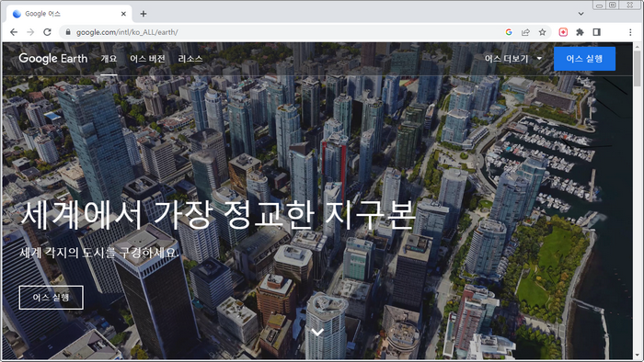Toggle the browser side panel icon
The height and width of the screenshot is (362, 644).
pos(597,32)
